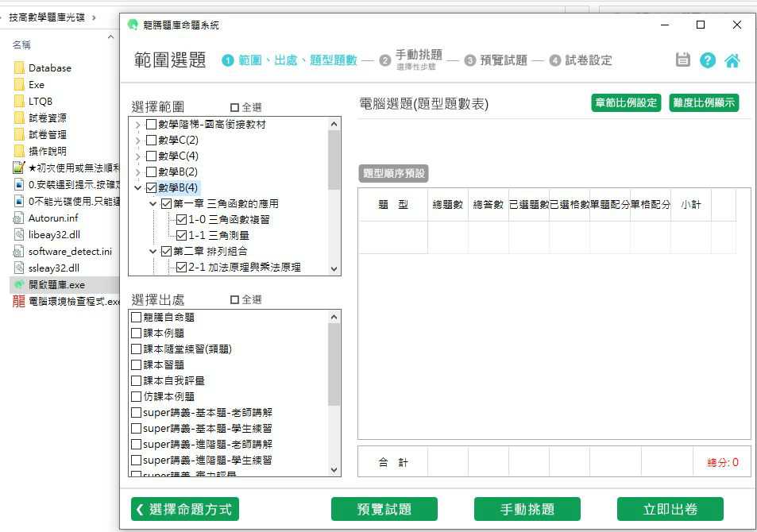Click the green app logo in title bar
757x532 pixels.
click(x=133, y=25)
